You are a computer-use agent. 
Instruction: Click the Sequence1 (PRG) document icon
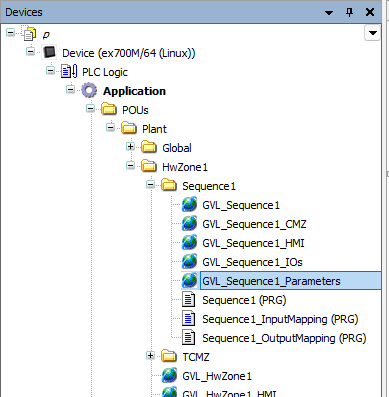tap(189, 299)
